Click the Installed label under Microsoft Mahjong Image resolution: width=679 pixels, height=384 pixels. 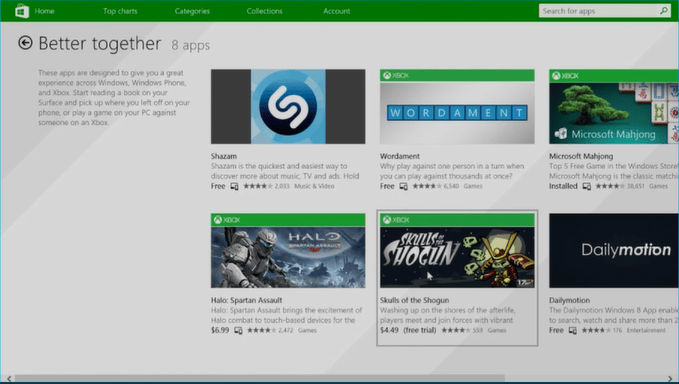[563, 186]
